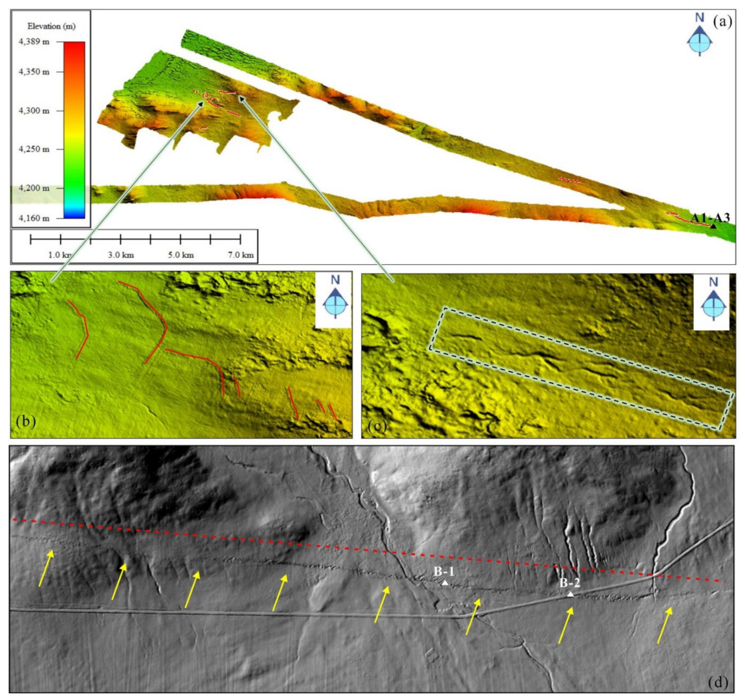This screenshot has height=700, width=745.
Task: Click the 3.0 km scale bar label
Action: coord(121,255)
